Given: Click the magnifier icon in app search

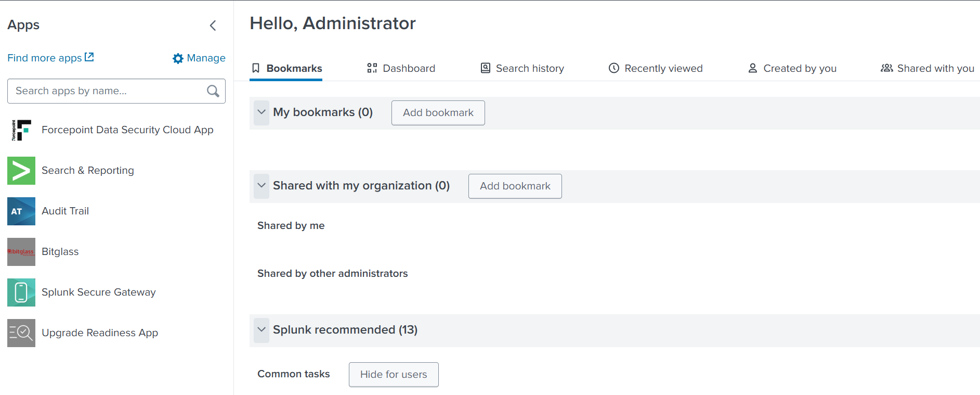Looking at the screenshot, I should click(x=213, y=91).
